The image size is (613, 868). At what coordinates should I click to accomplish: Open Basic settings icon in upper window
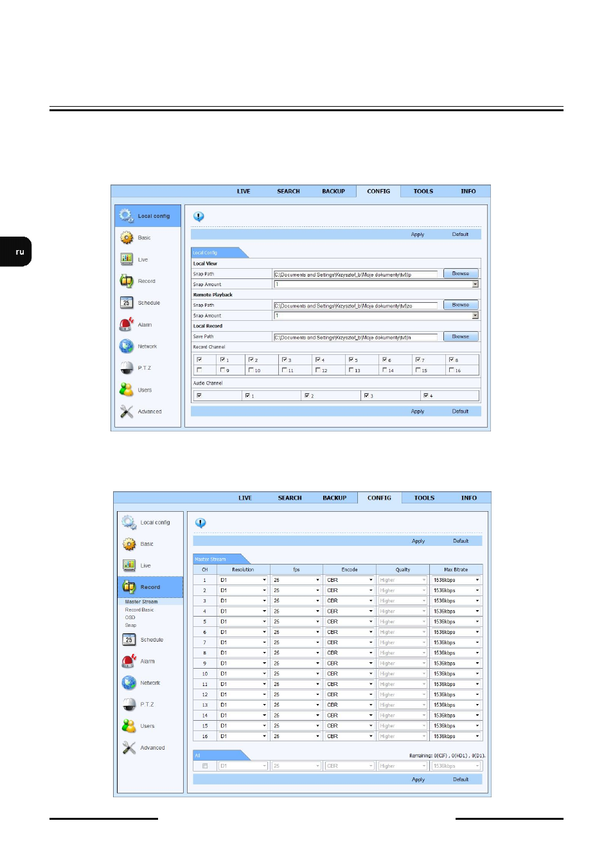(127, 238)
